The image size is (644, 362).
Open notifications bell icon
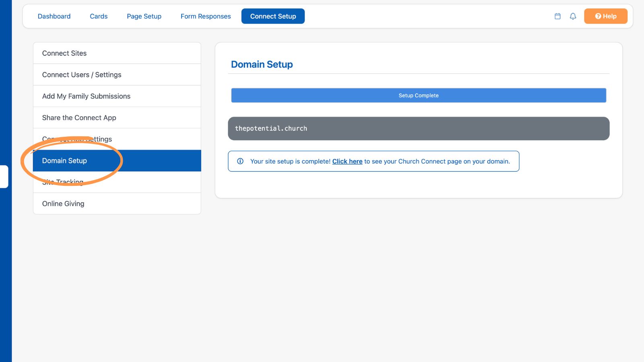coord(573,16)
